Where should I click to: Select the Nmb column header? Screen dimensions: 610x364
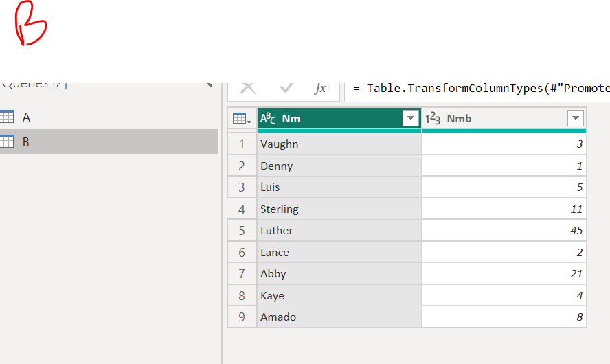[x=504, y=118]
